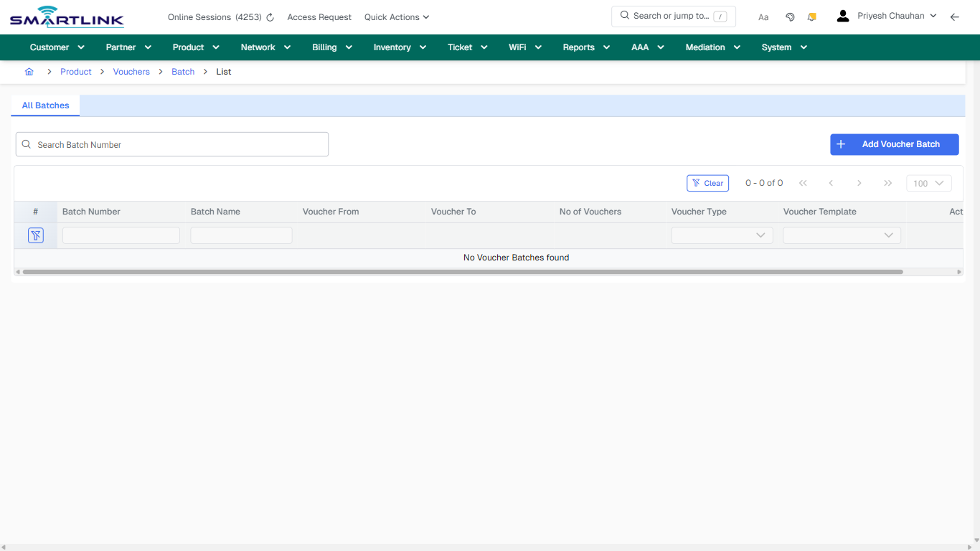The width and height of the screenshot is (980, 551).
Task: Open the Voucher Template filter dropdown
Action: pyautogui.click(x=842, y=235)
